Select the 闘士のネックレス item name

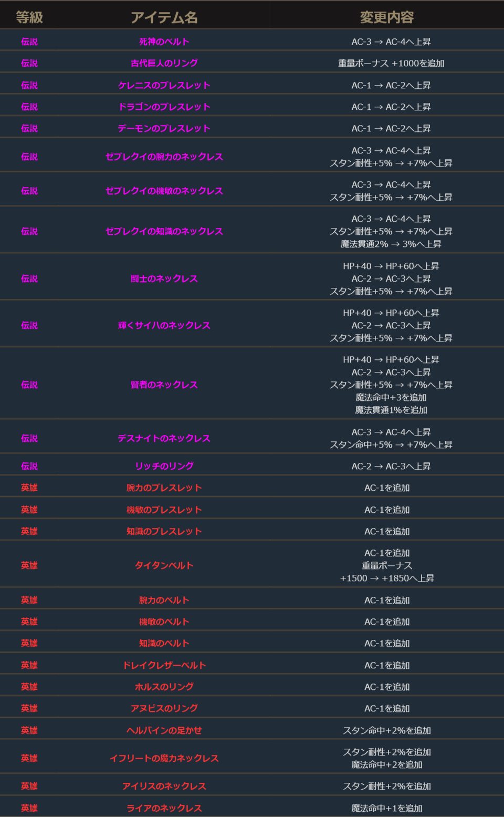click(164, 278)
